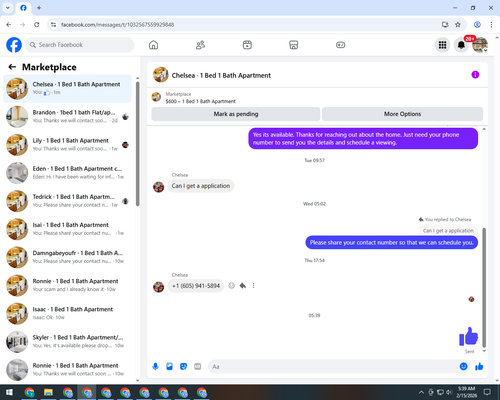Open Damngabeyoufr conversation
The width and height of the screenshot is (500, 400).
(67, 257)
